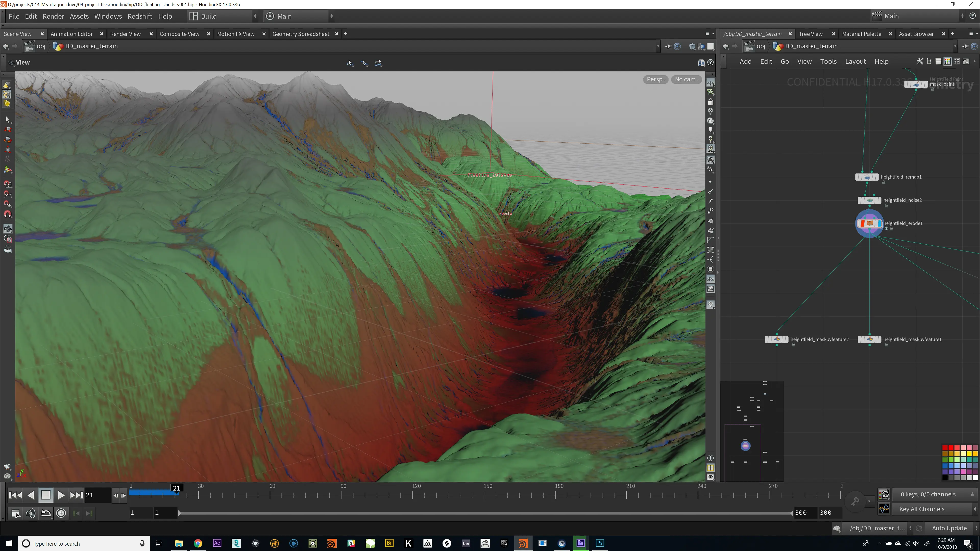Switch to the Asset Browser tab
The width and height of the screenshot is (980, 551).
coord(916,34)
